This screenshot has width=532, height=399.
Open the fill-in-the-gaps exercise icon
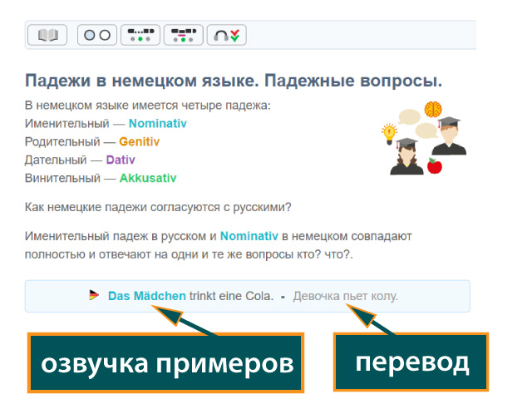140,35
